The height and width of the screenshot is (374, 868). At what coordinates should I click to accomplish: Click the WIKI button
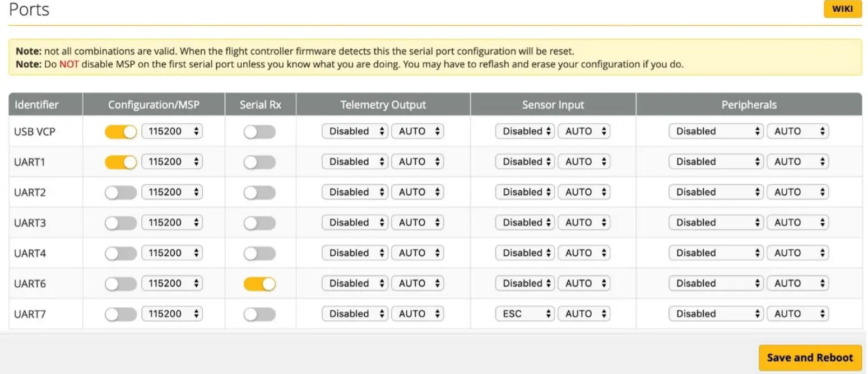842,9
